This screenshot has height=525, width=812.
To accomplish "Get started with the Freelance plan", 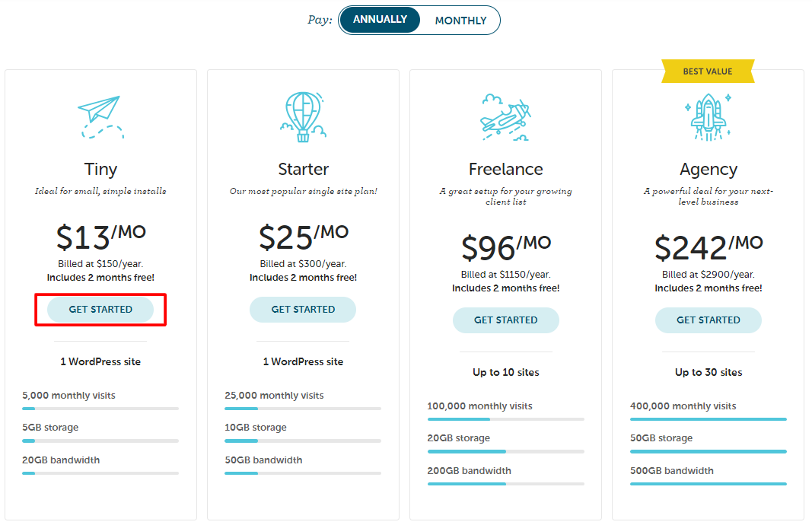I will pos(505,320).
